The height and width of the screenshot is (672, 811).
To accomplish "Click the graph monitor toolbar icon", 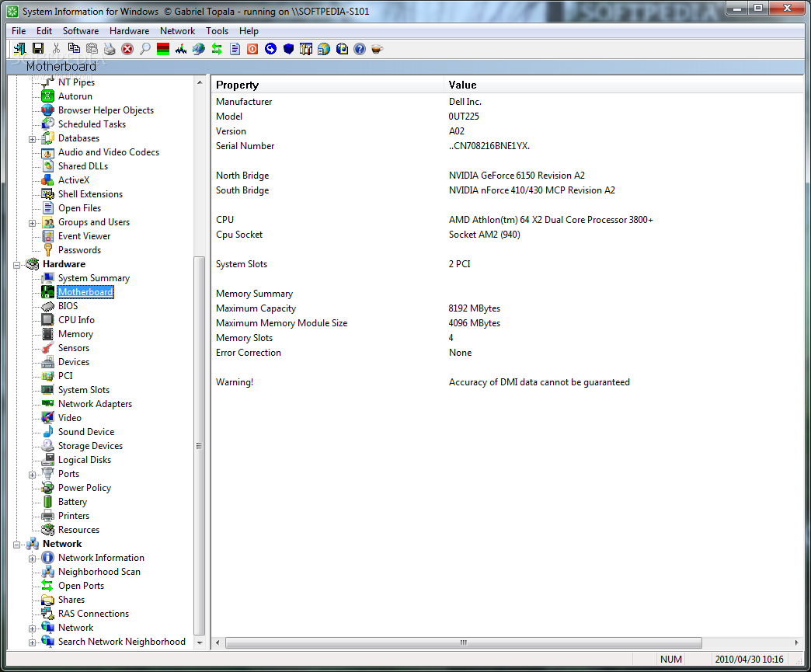I will (x=181, y=49).
